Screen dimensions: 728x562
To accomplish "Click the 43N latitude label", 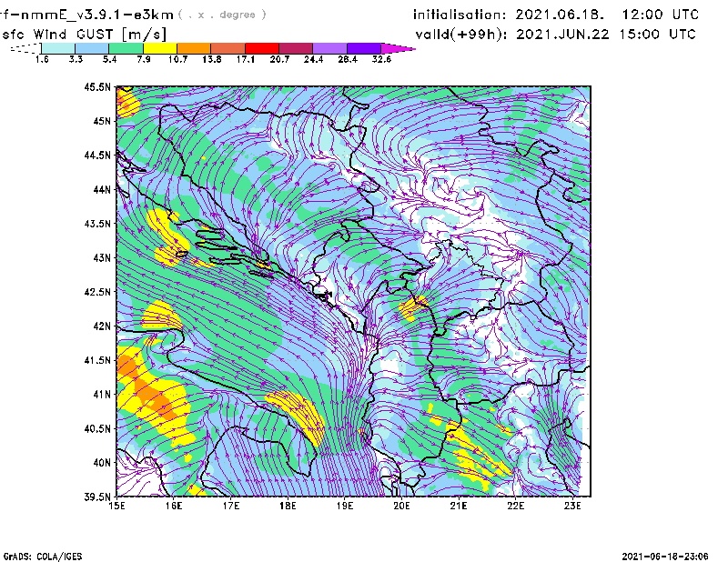I will [102, 257].
